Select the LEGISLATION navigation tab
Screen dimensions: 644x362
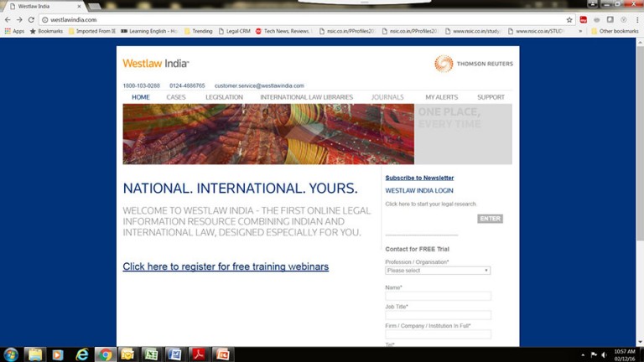click(x=224, y=97)
